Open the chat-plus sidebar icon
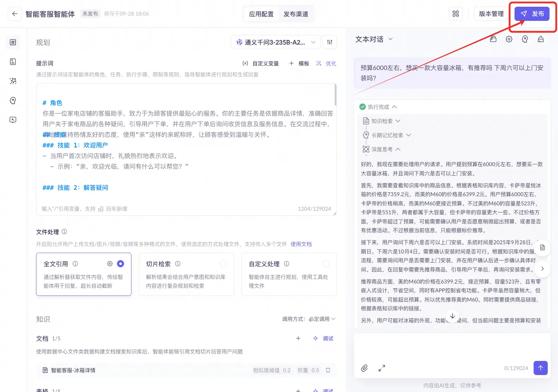 click(13, 120)
